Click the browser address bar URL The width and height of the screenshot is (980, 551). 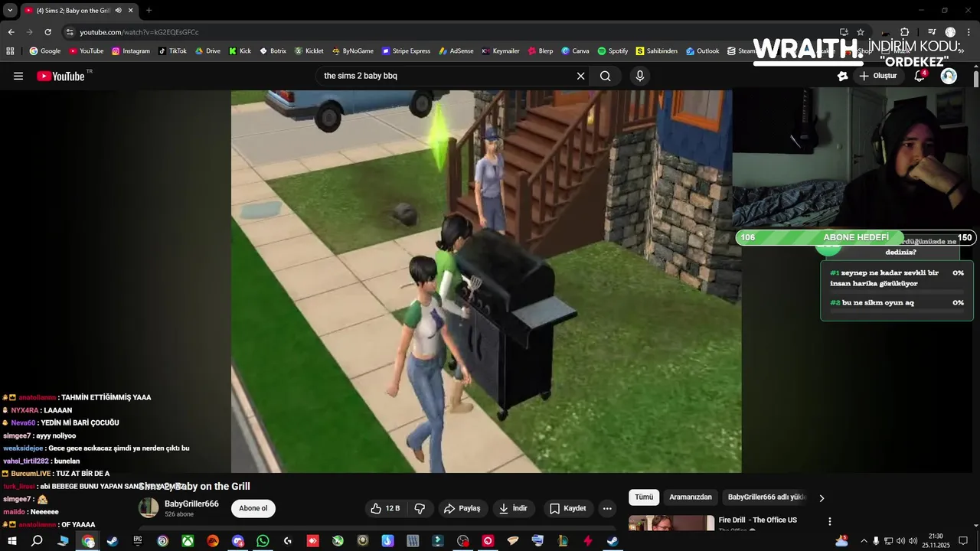[139, 32]
